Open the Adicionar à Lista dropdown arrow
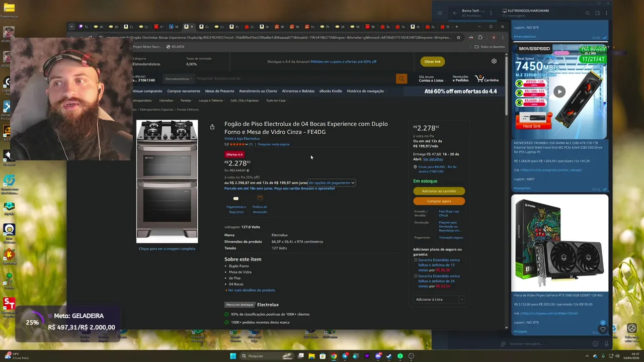This screenshot has width=644, height=362. pos(461,299)
